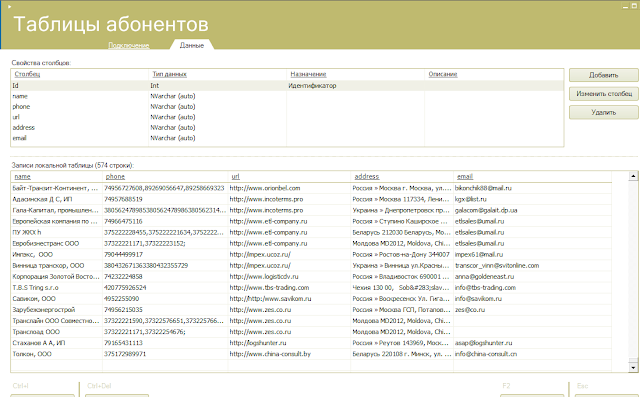Screen dimensions: 640x397
Task: Sort records by url header
Action: (236, 176)
